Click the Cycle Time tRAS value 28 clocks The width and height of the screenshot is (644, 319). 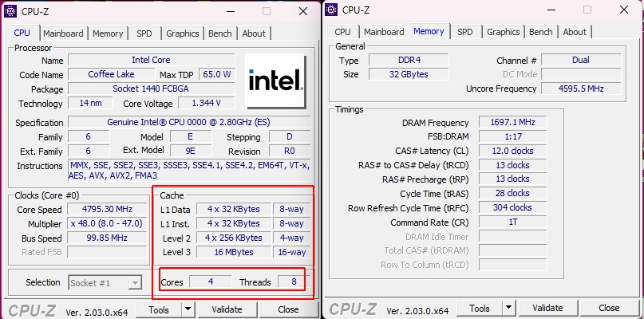pos(512,193)
